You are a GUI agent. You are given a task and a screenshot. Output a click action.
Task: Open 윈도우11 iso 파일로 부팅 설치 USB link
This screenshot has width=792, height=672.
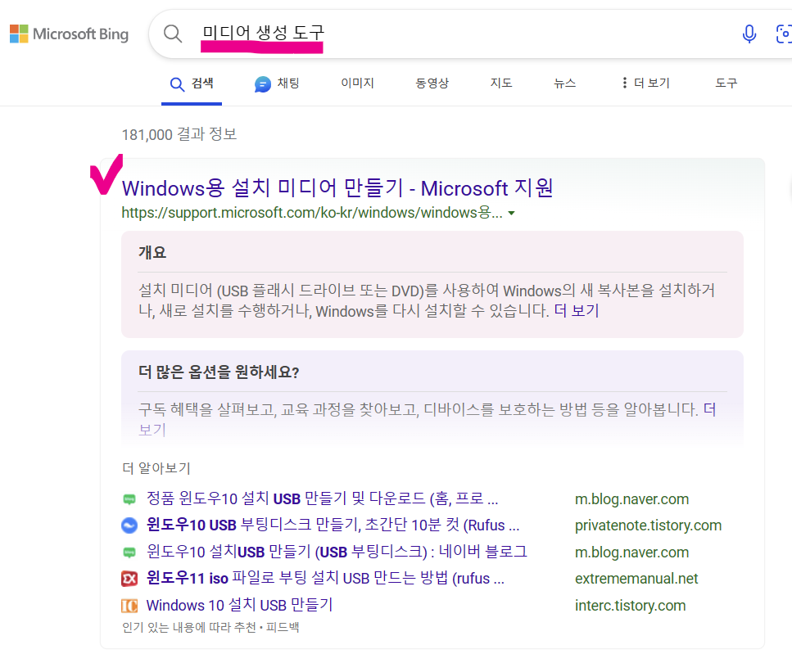pyautogui.click(x=325, y=578)
